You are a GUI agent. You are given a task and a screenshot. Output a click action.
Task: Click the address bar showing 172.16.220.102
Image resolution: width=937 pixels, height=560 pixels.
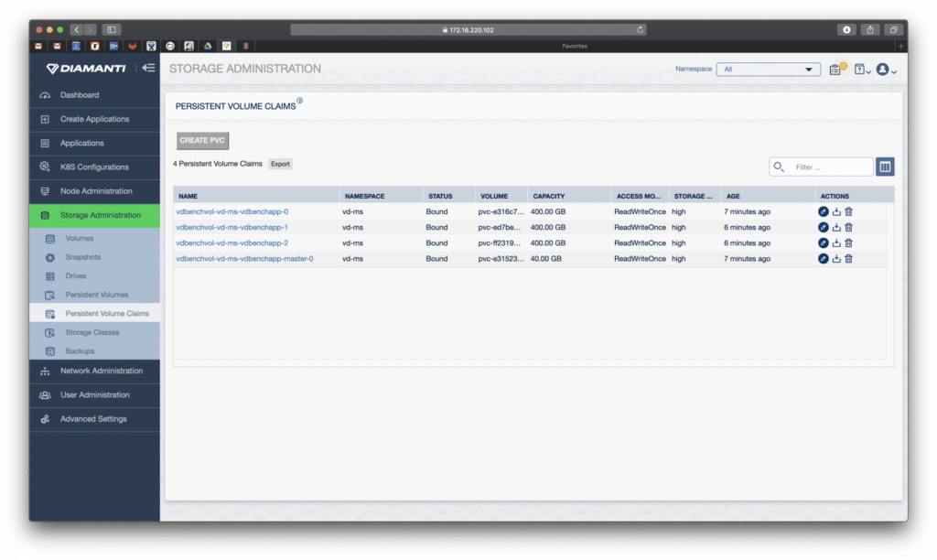[x=468, y=30]
